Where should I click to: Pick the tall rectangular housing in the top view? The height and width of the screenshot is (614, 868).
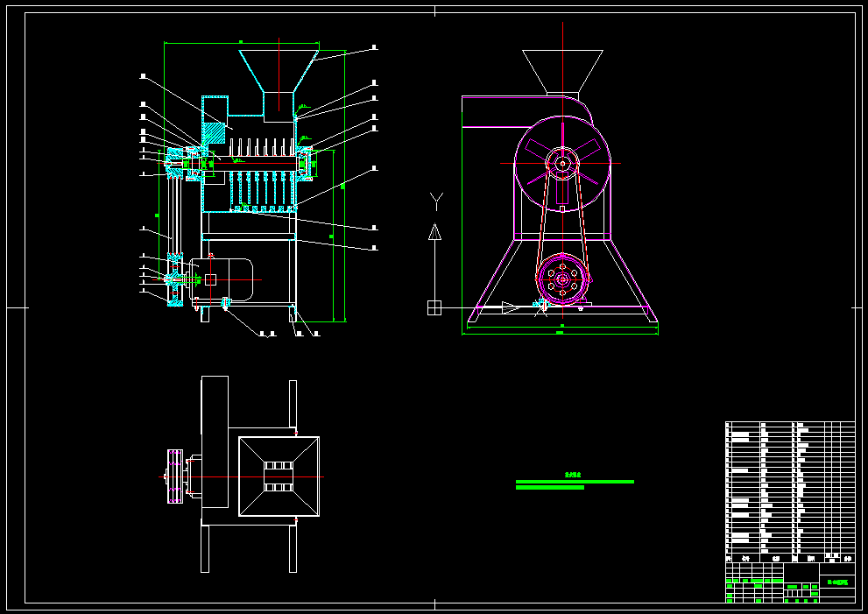point(215,441)
